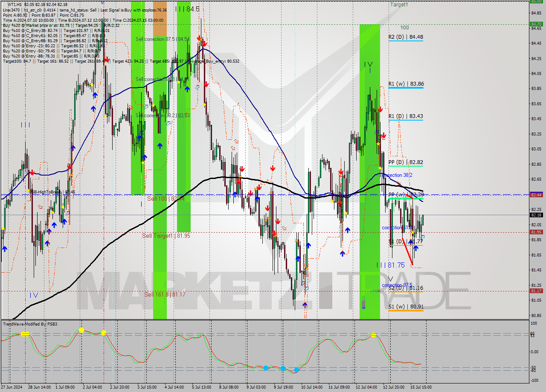The width and height of the screenshot is (546, 392).
Task: Click the S1 (D) | 81.77 support label
Action: coord(406,242)
